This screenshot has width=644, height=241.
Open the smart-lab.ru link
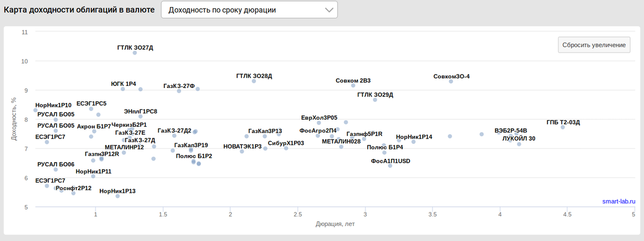pyautogui.click(x=619, y=201)
